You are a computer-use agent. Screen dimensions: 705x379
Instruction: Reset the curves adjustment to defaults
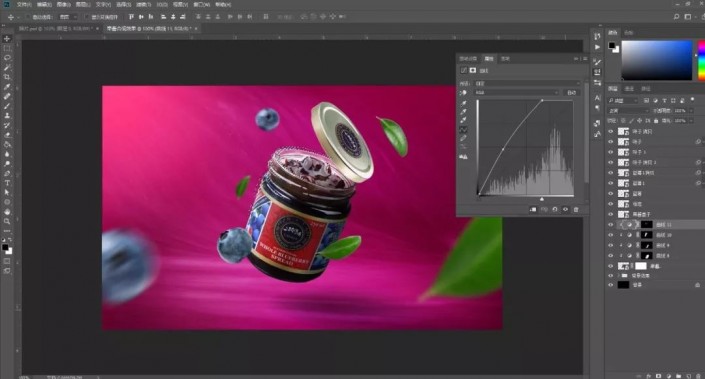(x=555, y=210)
